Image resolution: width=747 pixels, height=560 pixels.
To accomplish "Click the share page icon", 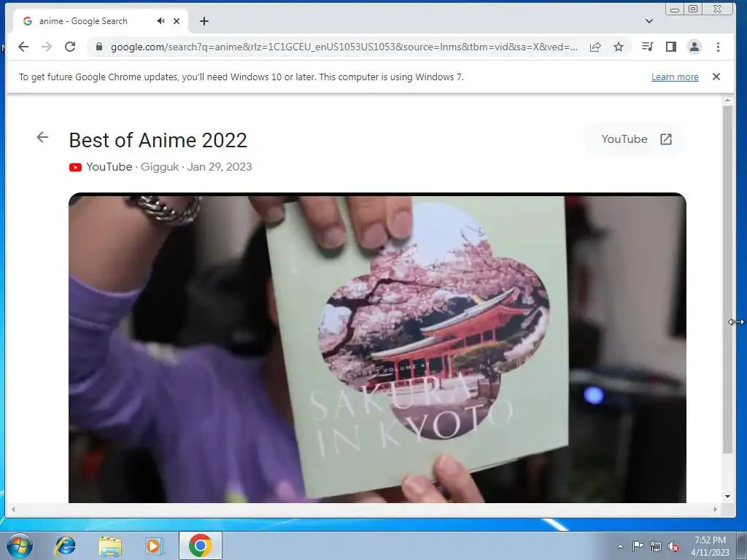I will pyautogui.click(x=595, y=47).
